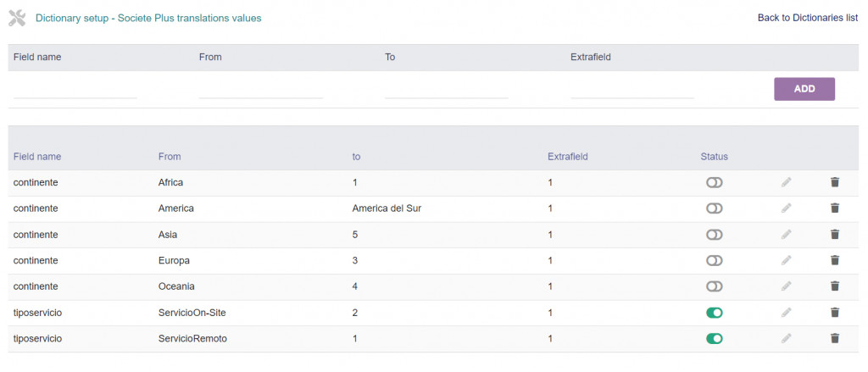Click trash icon for America row
Viewport: 868px width, 372px height.
tap(834, 208)
